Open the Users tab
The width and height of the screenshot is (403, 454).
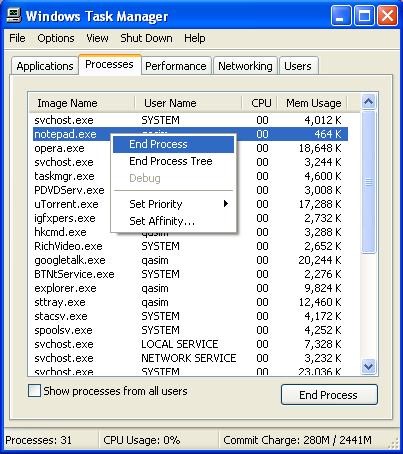tap(298, 66)
